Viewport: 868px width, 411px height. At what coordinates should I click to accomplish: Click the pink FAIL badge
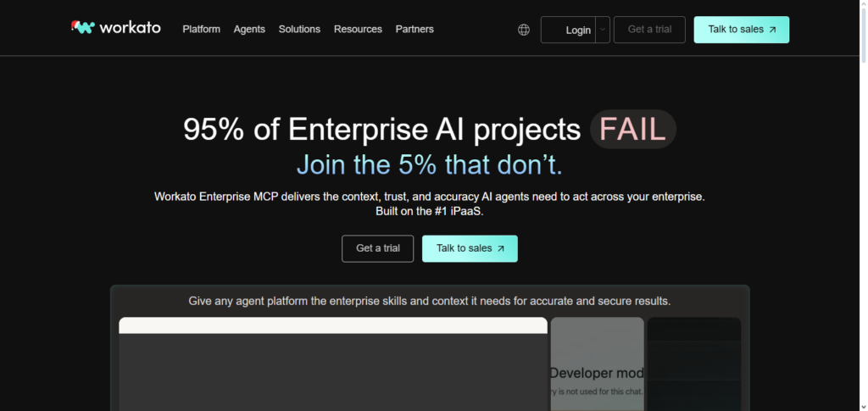633,130
